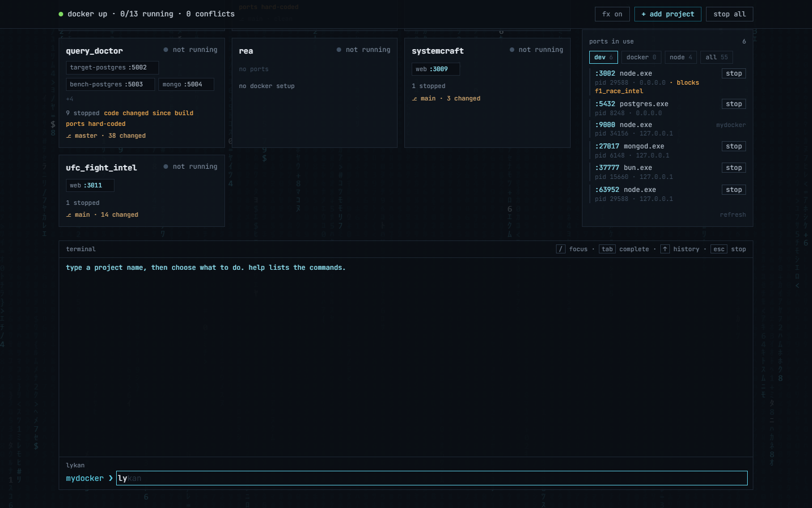The image size is (812, 508).
Task: Open the web :3011 port chip
Action: point(90,186)
